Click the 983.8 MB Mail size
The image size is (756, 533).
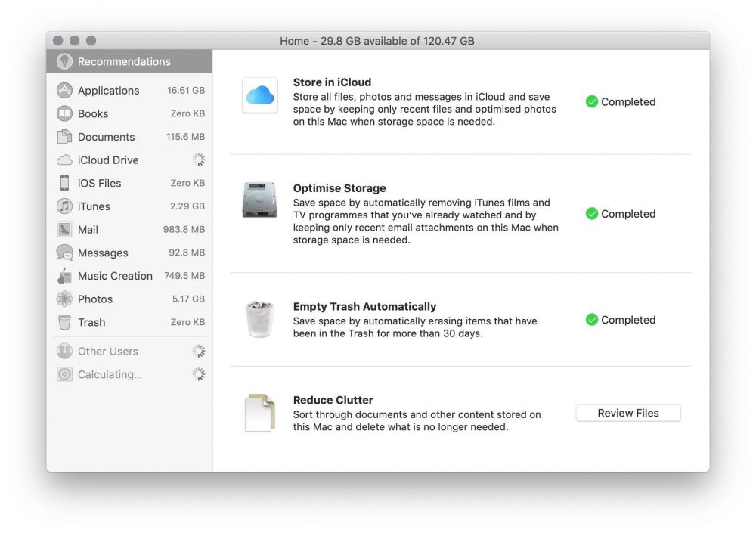(184, 229)
